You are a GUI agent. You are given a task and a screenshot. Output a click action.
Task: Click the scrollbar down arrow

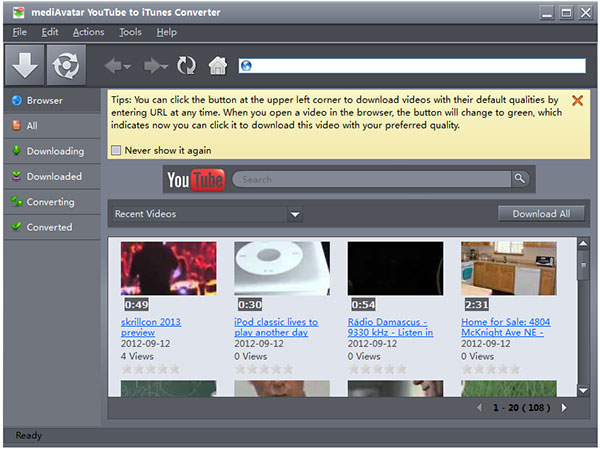pyautogui.click(x=583, y=390)
